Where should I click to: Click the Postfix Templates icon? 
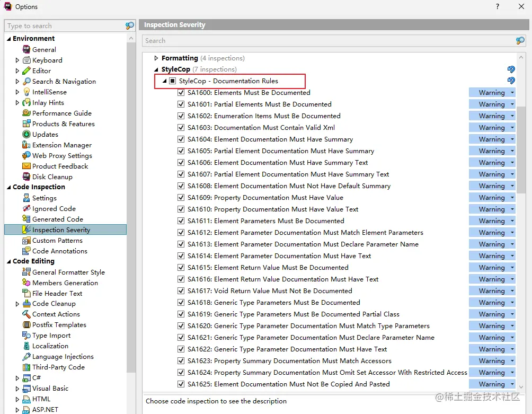click(x=26, y=324)
